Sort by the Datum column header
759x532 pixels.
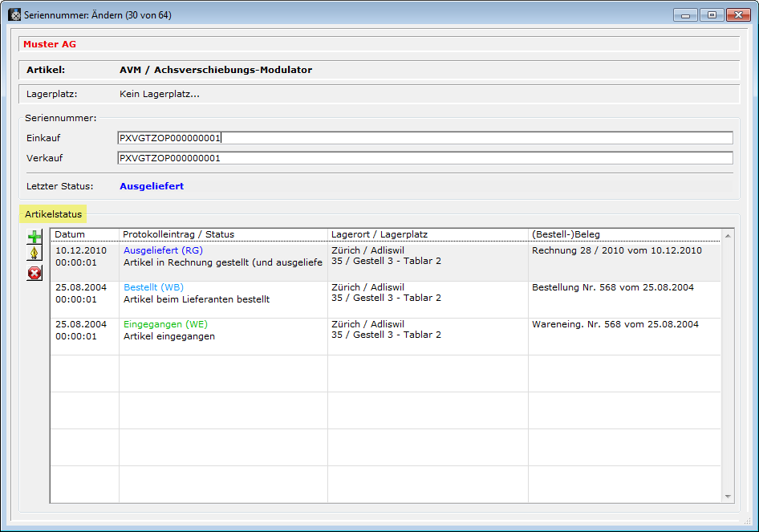[85, 234]
